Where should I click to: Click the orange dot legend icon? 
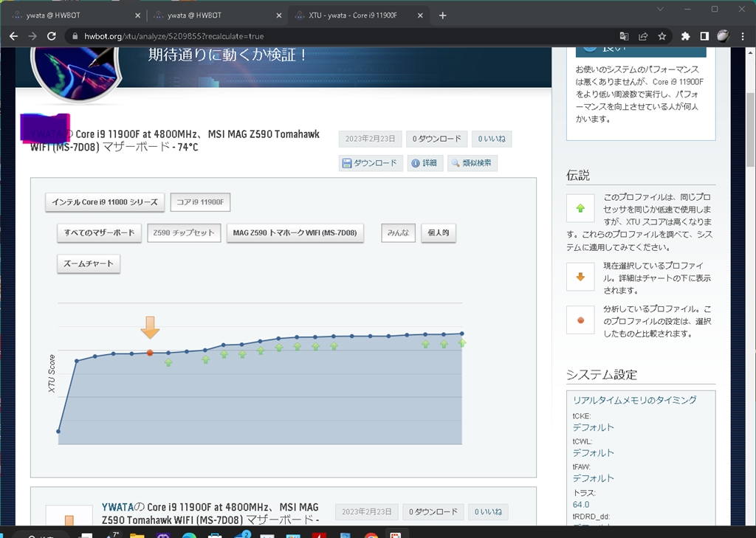(580, 320)
